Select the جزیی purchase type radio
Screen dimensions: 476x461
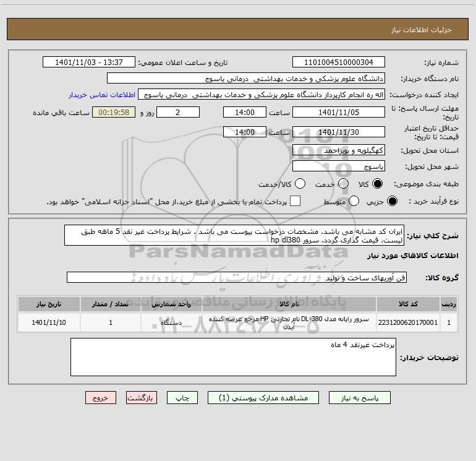392,201
